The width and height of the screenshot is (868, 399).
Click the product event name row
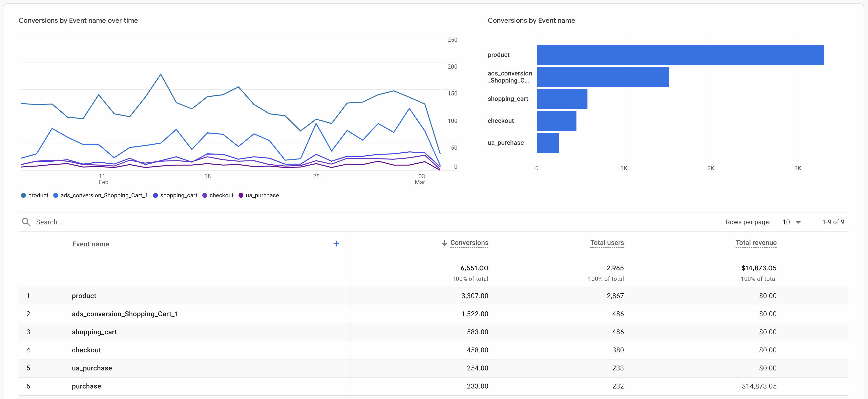tap(84, 296)
